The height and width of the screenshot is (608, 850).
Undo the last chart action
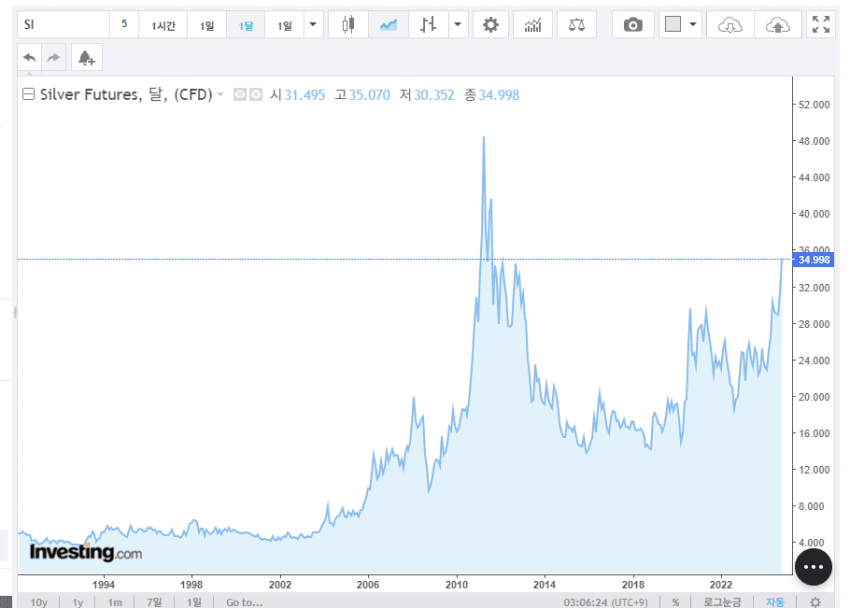(29, 58)
